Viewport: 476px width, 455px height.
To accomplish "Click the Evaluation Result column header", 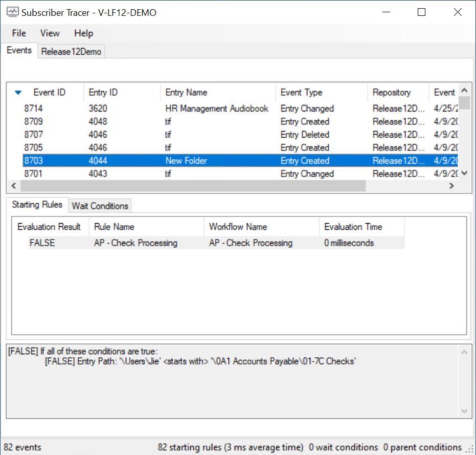I will [49, 227].
